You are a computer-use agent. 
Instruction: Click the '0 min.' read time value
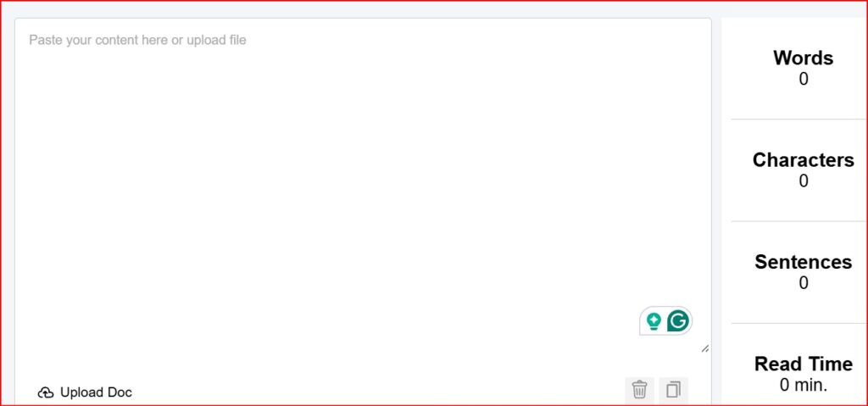(804, 385)
